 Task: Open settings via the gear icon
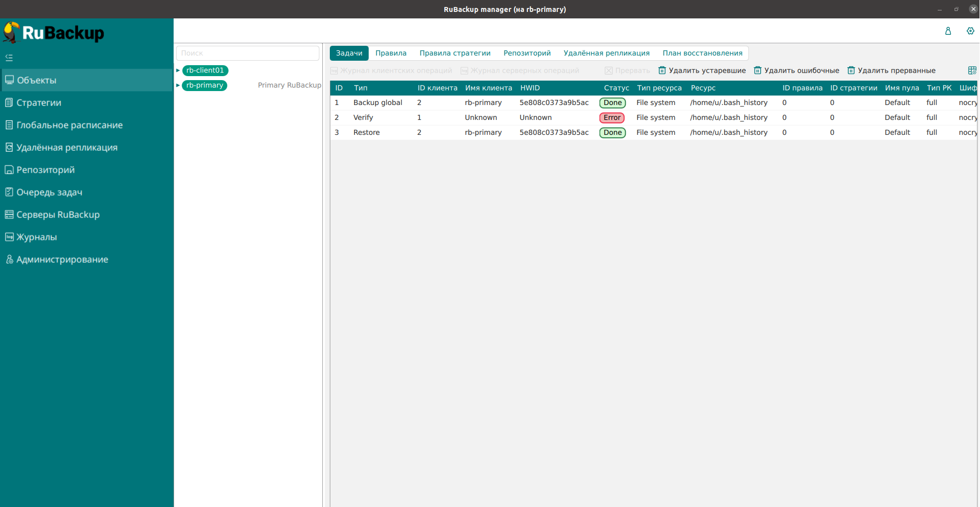click(x=970, y=31)
